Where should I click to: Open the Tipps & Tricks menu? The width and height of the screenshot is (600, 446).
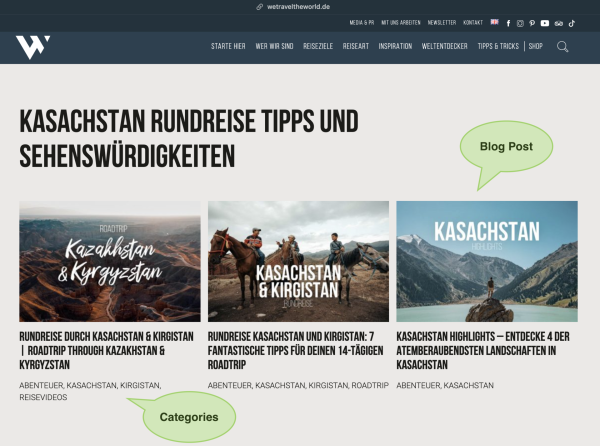click(x=498, y=46)
